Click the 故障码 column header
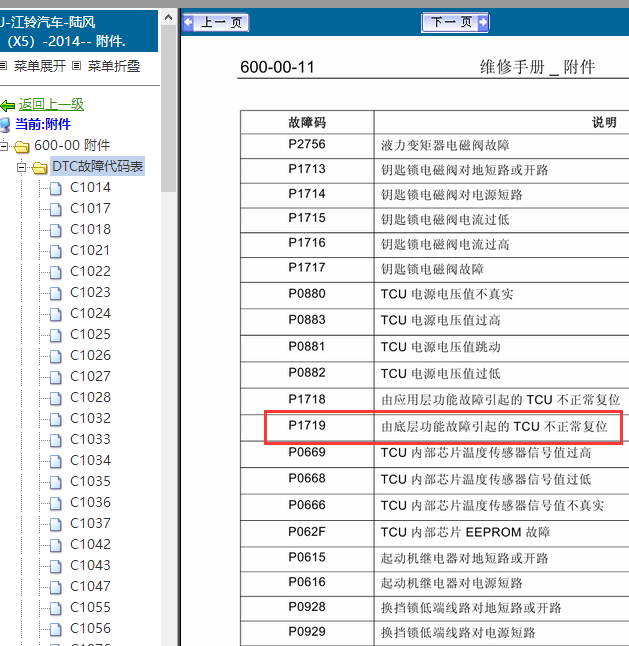629x646 pixels. (307, 122)
